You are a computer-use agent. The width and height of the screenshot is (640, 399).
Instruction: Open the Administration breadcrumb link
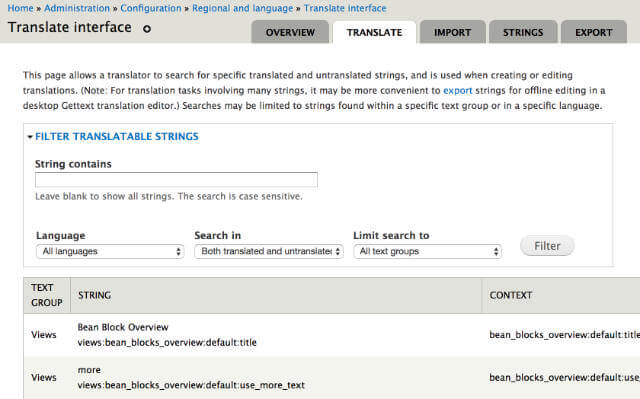click(x=77, y=8)
